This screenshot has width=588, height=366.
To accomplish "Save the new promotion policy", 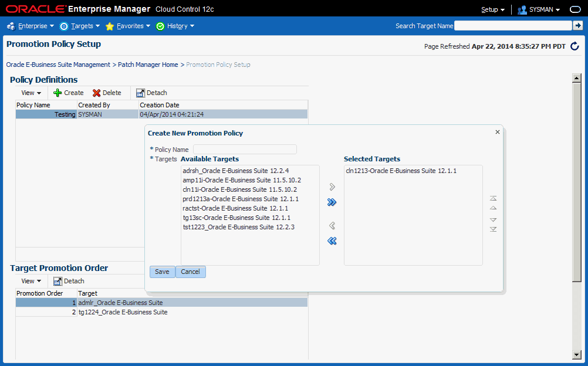I will pyautogui.click(x=162, y=272).
